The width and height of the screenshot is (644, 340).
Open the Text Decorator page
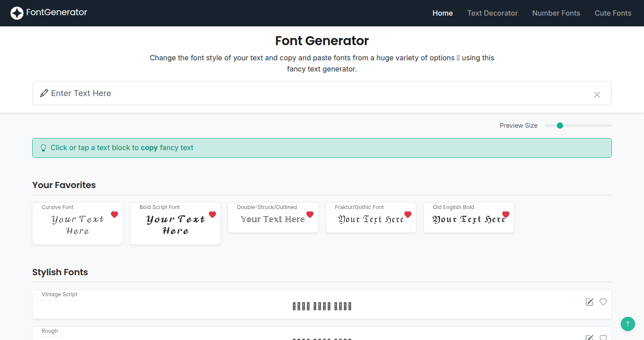(492, 13)
